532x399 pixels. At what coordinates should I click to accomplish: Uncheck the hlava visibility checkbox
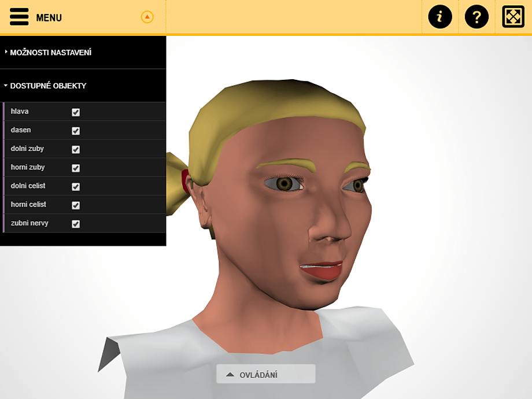75,112
